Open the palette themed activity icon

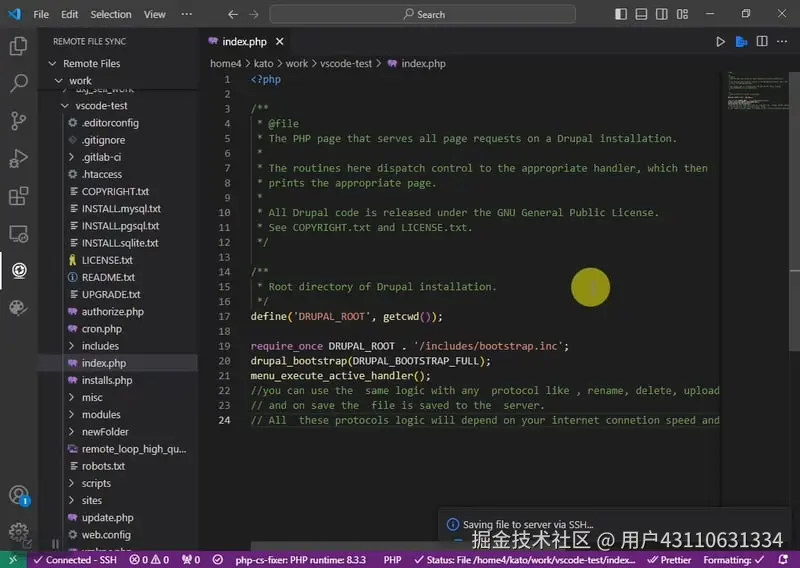[18, 308]
